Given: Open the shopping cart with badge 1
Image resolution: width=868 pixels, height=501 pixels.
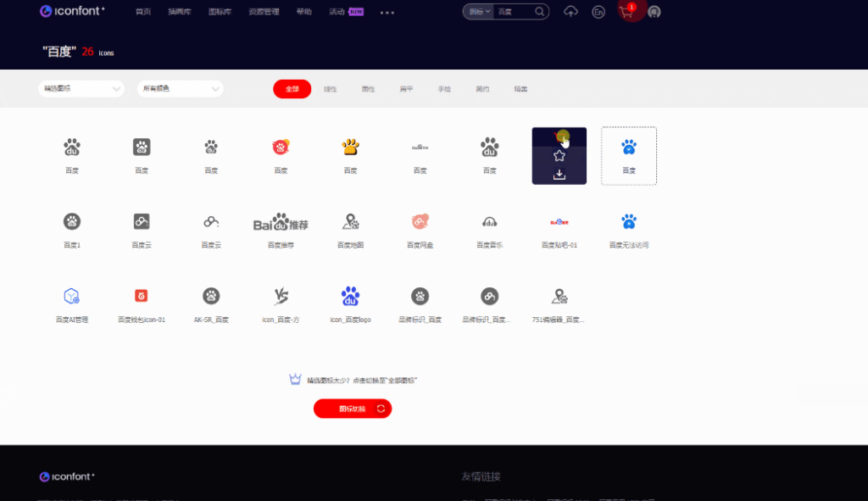Looking at the screenshot, I should (x=627, y=12).
